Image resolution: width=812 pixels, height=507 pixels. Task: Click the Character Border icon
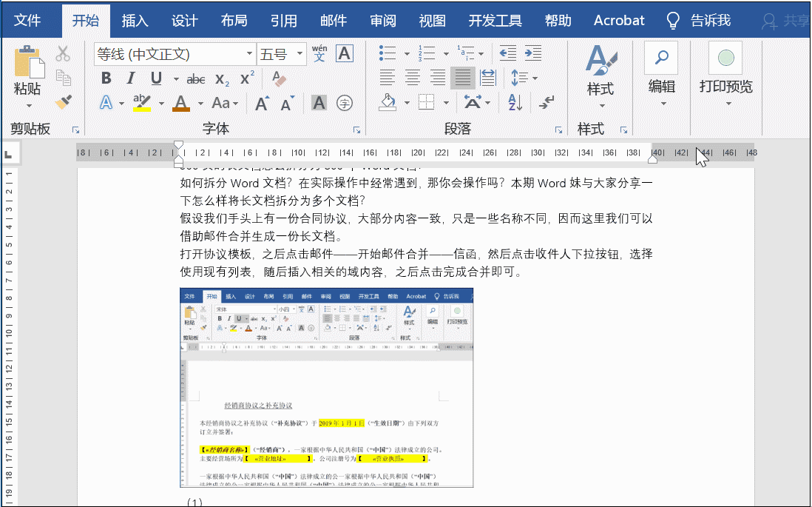pos(345,53)
